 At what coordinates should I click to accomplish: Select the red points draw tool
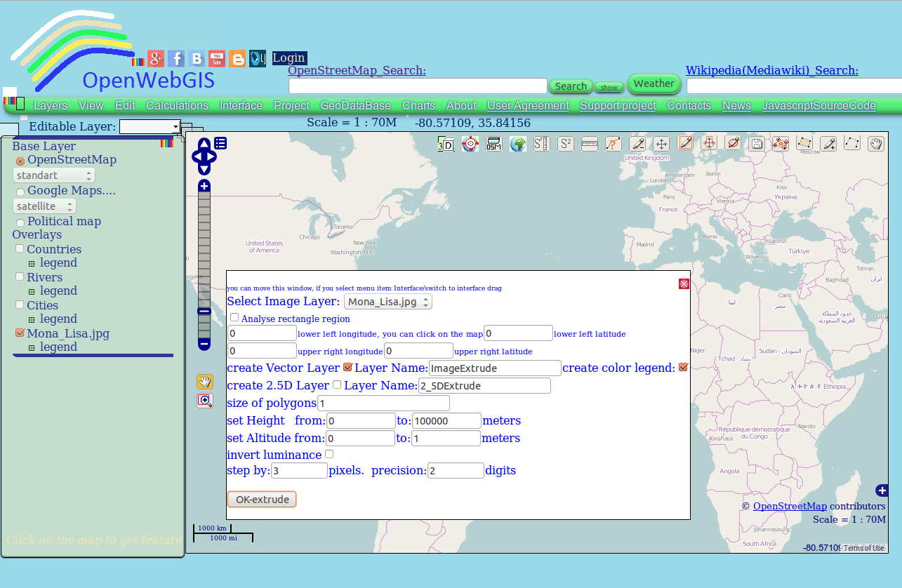(x=781, y=144)
